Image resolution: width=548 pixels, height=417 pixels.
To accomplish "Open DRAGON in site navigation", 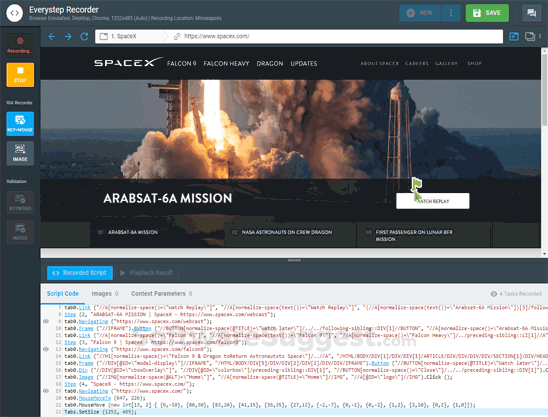I will click(x=270, y=64).
